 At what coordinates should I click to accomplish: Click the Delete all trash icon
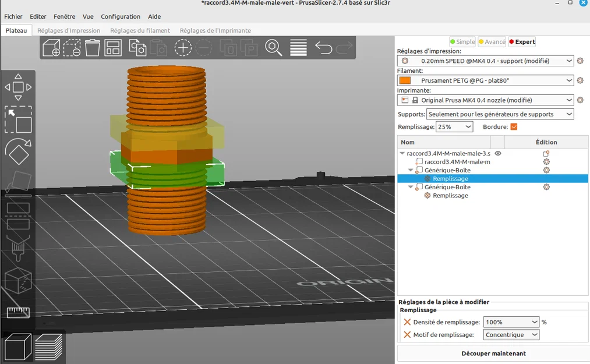click(92, 48)
